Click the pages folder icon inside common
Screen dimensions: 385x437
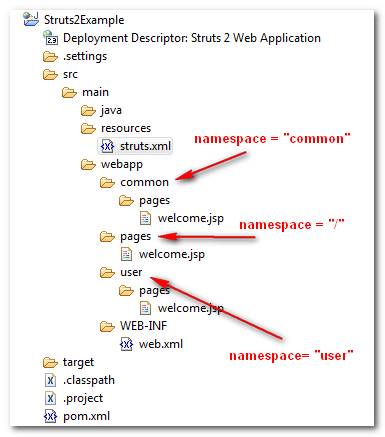click(126, 200)
